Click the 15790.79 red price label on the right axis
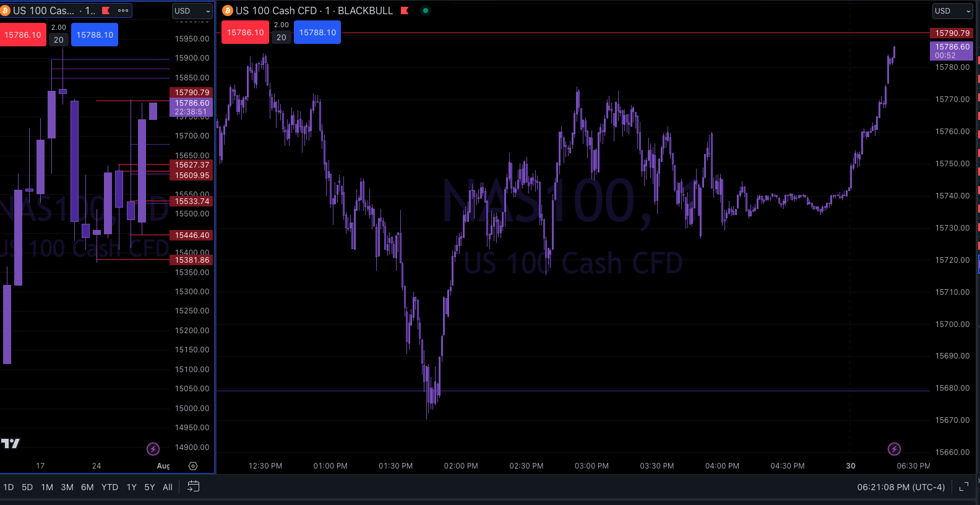This screenshot has width=980, height=505. coord(952,33)
